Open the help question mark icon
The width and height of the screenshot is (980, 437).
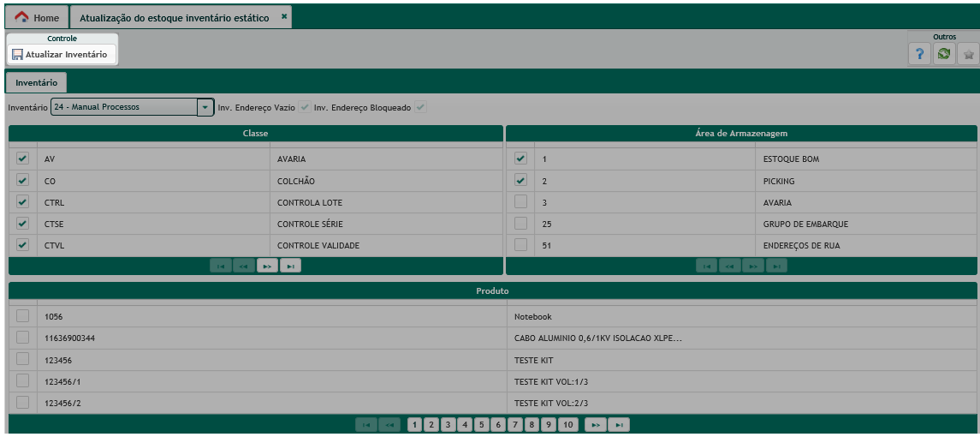coord(919,55)
